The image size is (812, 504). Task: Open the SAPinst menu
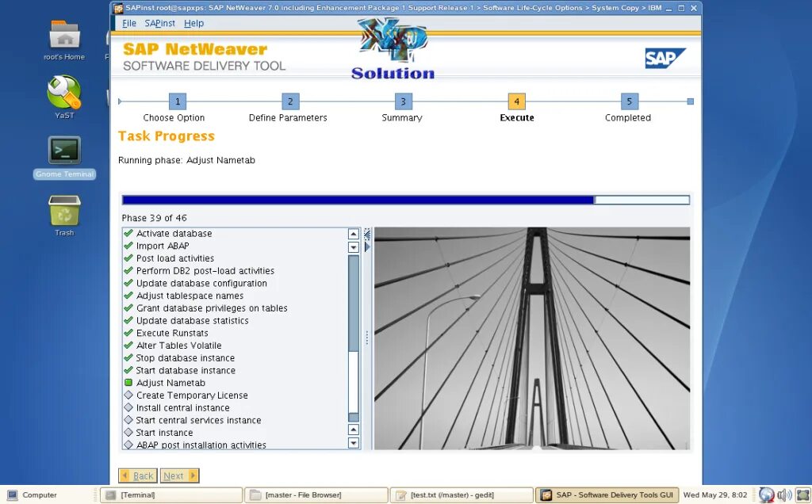click(x=159, y=23)
